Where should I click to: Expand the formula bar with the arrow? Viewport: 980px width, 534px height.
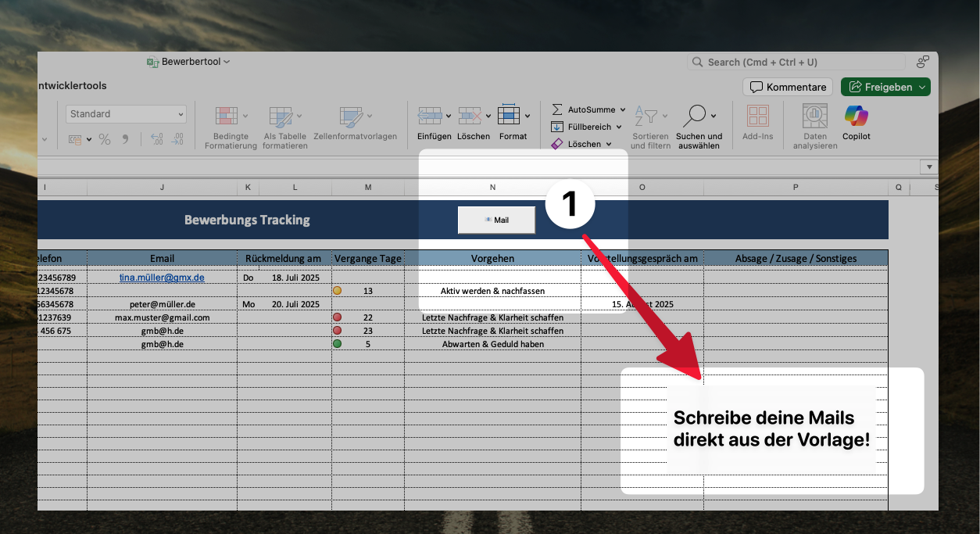(929, 167)
